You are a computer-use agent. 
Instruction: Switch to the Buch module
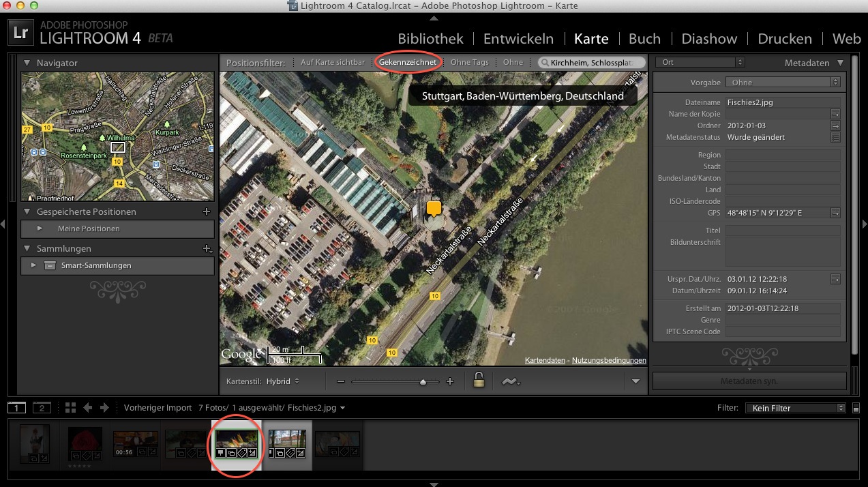644,39
